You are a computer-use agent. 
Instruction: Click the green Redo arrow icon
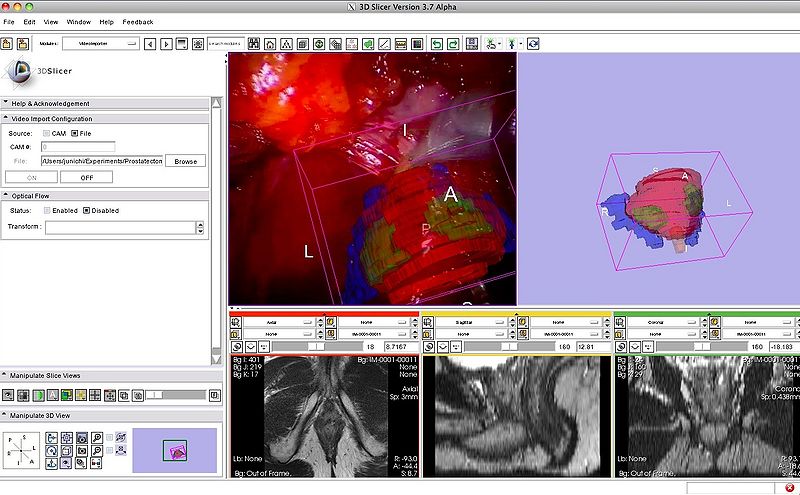(x=453, y=44)
